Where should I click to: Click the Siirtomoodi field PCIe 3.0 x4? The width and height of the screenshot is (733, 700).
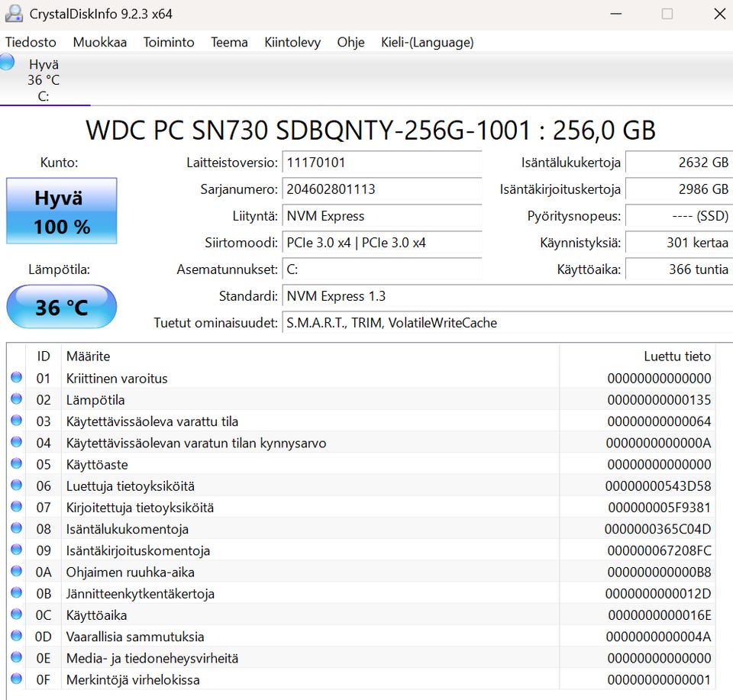(382, 243)
